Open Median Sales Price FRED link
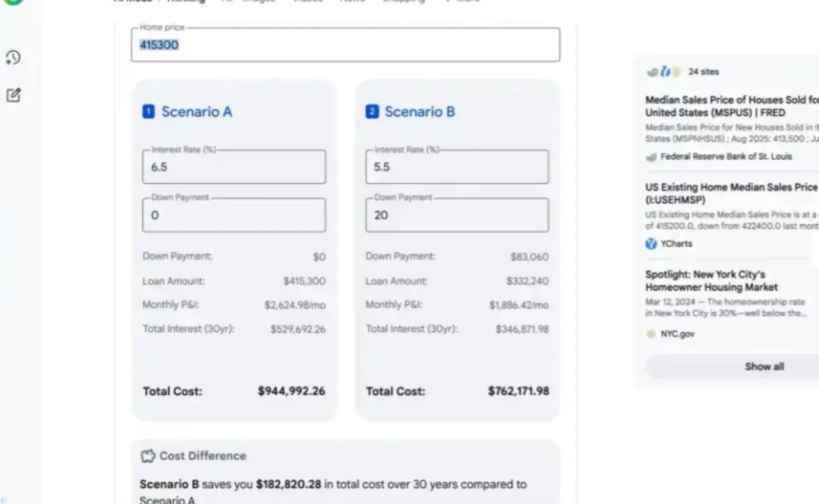This screenshot has width=819, height=504. 731,106
